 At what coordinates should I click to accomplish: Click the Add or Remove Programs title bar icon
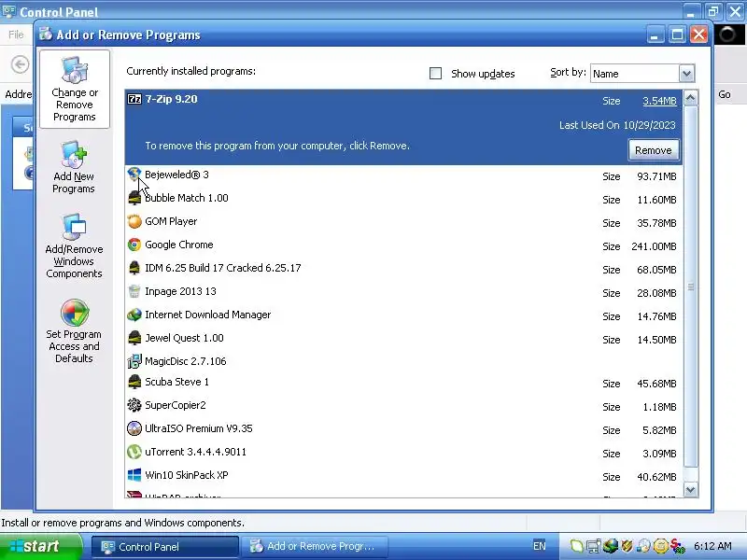pos(46,35)
